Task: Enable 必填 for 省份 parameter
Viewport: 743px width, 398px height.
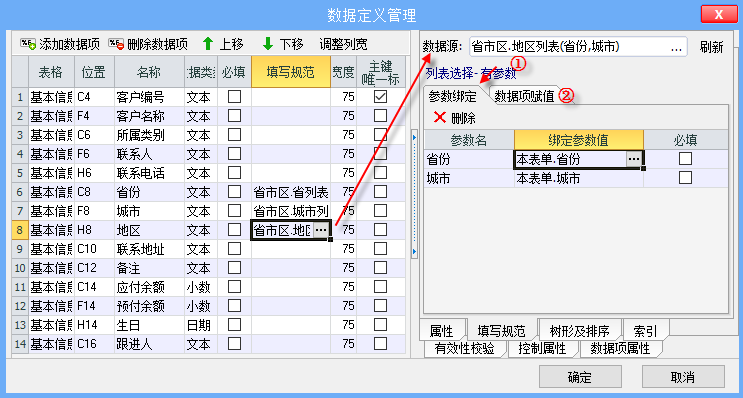Action: pos(685,159)
